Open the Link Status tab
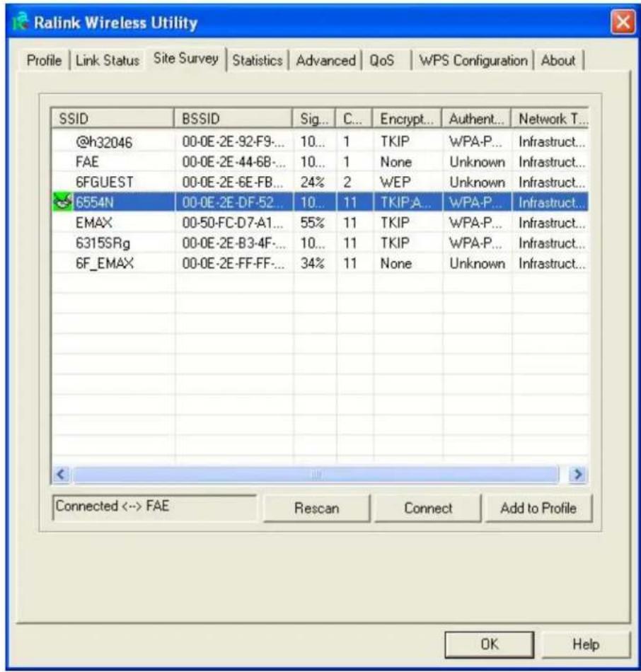The height and width of the screenshot is (672, 641). [108, 60]
